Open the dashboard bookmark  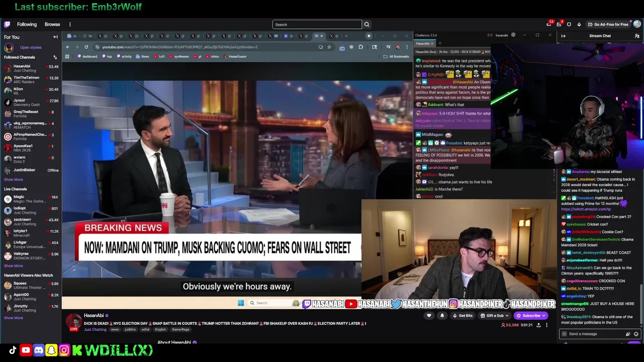click(88, 56)
